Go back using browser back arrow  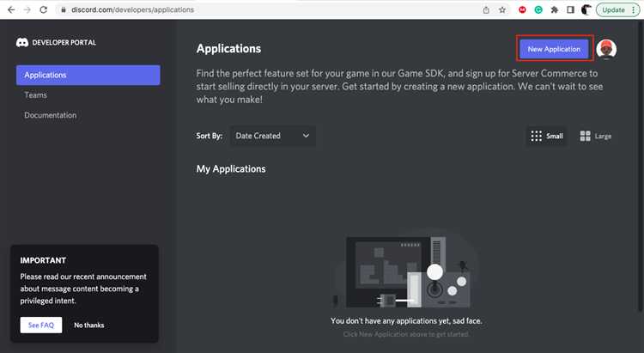coord(11,9)
